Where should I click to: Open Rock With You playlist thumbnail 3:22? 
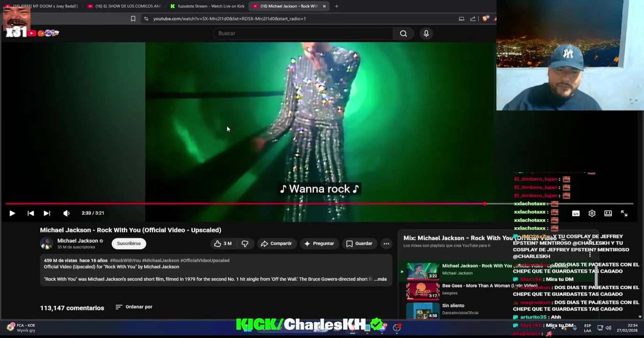click(423, 271)
